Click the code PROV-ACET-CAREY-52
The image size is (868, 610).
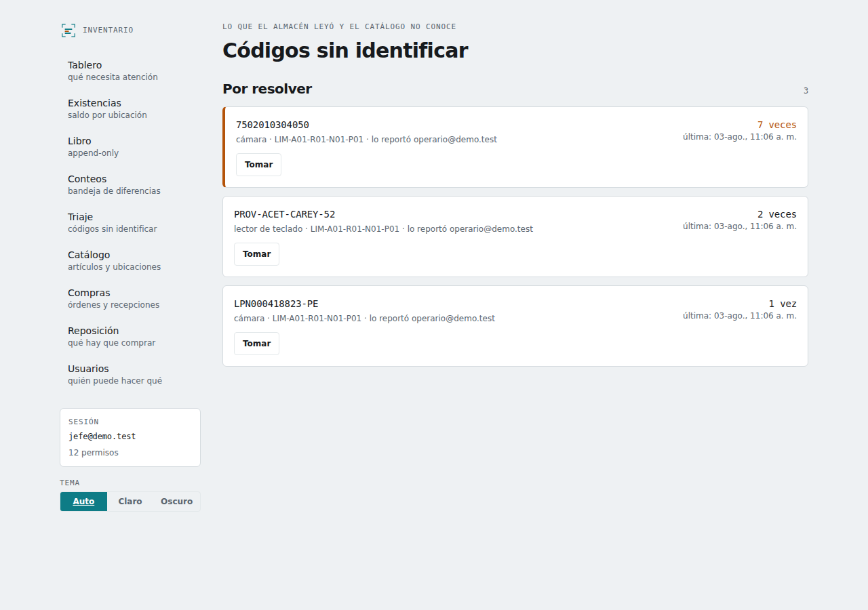pyautogui.click(x=285, y=214)
